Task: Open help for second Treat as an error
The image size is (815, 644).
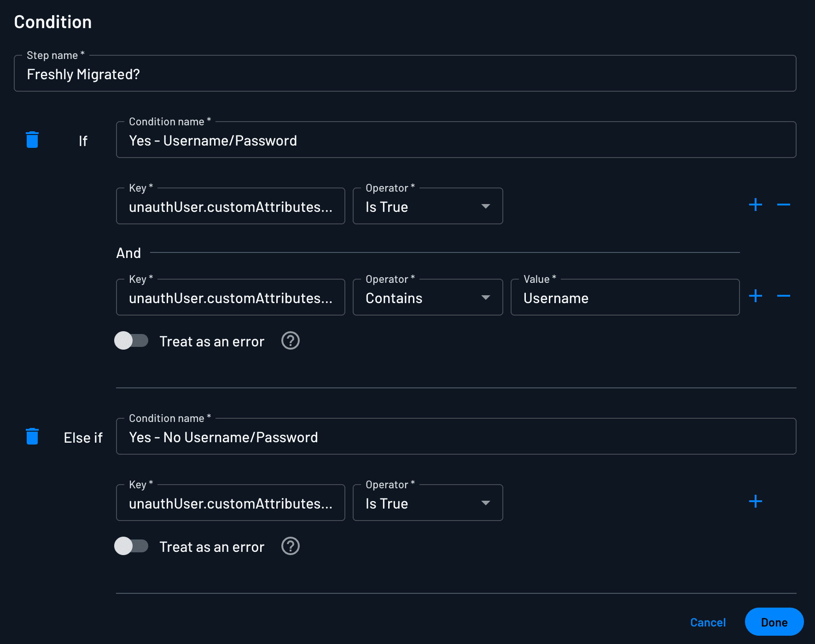Action: (x=290, y=546)
